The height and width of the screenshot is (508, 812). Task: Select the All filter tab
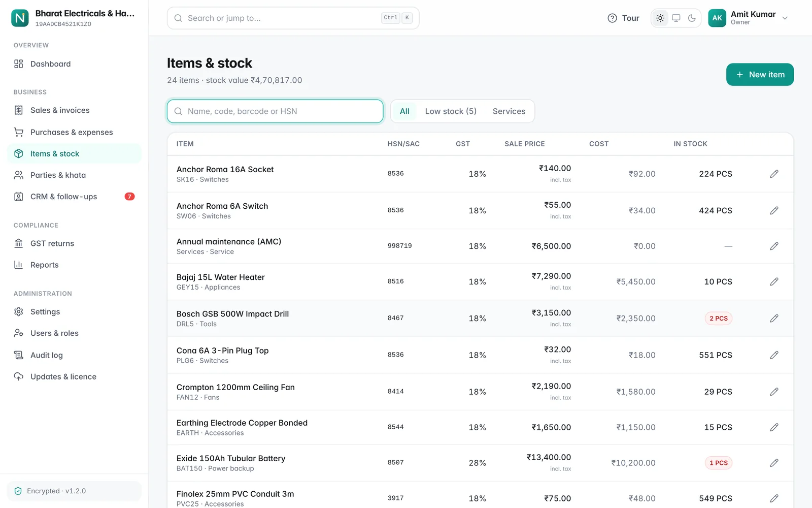click(404, 111)
